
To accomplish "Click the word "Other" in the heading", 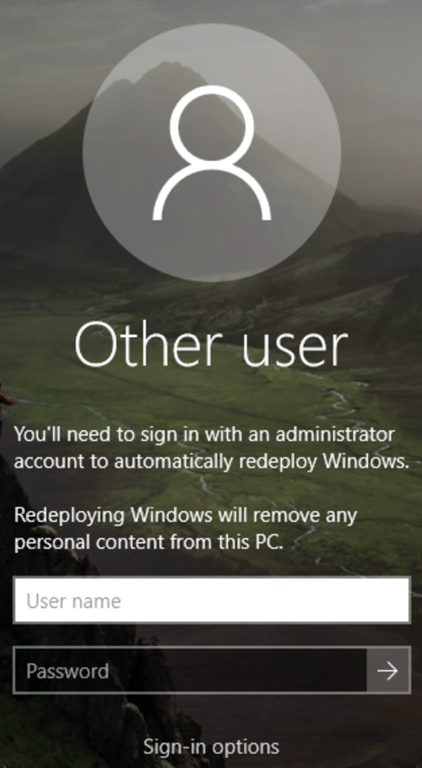I will [149, 344].
